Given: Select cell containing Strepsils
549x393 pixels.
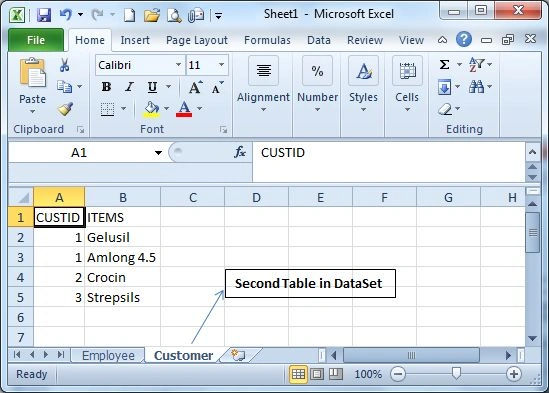Looking at the screenshot, I should (x=123, y=297).
